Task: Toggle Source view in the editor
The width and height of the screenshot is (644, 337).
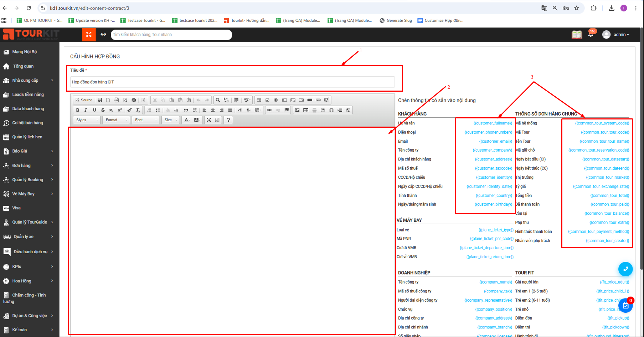Action: click(x=84, y=100)
